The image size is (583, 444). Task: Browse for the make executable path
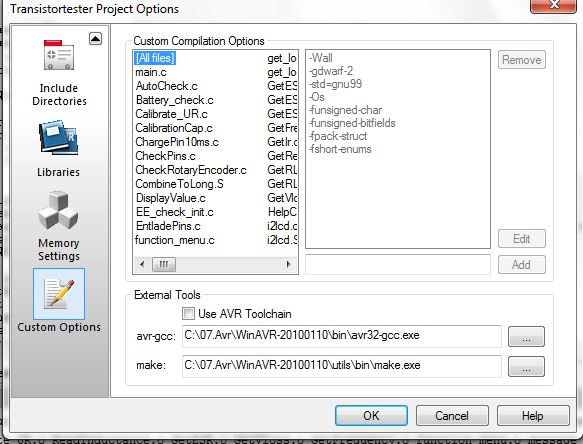coord(526,366)
